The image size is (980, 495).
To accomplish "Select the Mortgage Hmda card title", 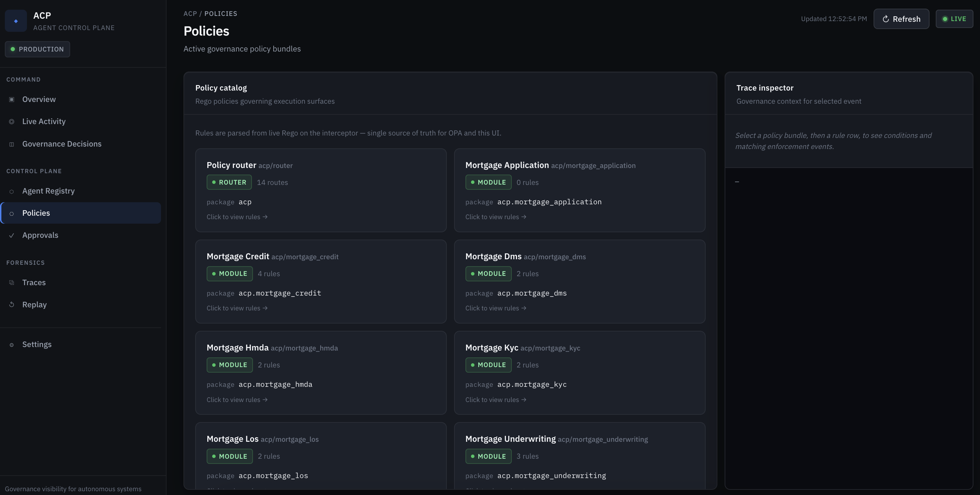I will click(237, 348).
